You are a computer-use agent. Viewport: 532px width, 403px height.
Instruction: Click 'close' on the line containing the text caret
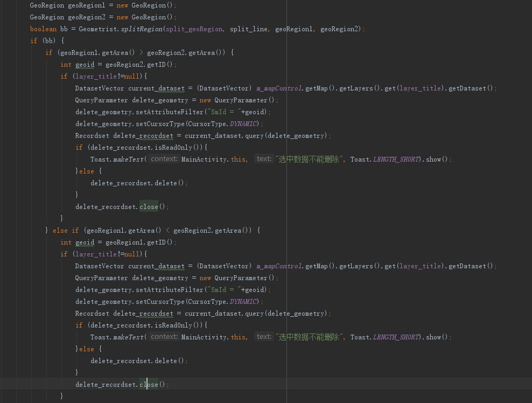149,385
